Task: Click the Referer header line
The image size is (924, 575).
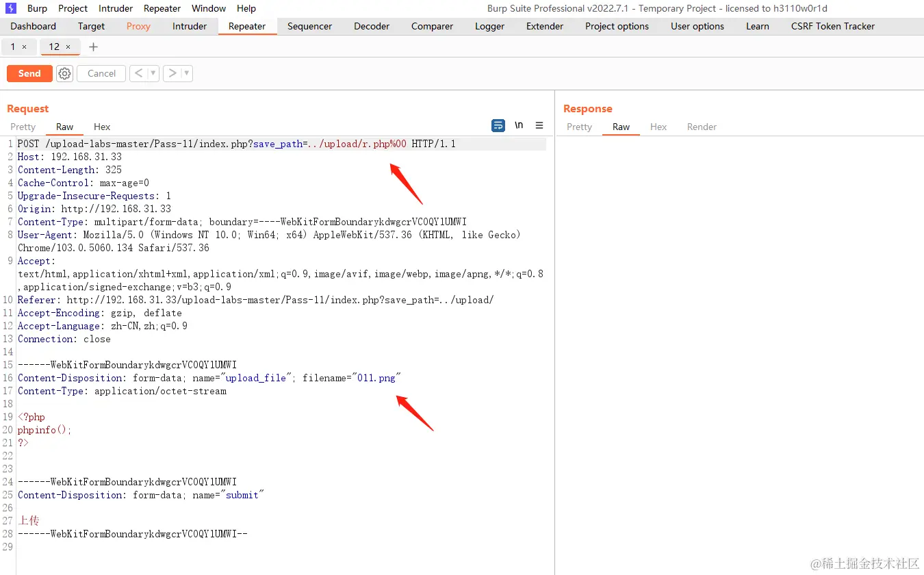Action: (x=256, y=300)
